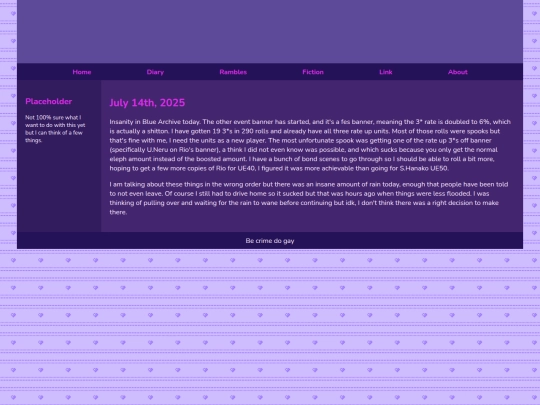
Task: Go to the Diary section
Action: (155, 72)
